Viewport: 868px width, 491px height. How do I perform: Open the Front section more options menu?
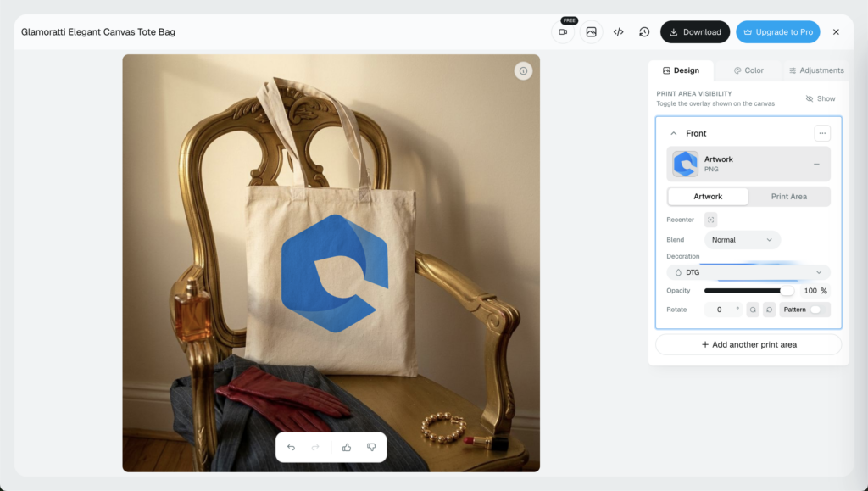(822, 133)
